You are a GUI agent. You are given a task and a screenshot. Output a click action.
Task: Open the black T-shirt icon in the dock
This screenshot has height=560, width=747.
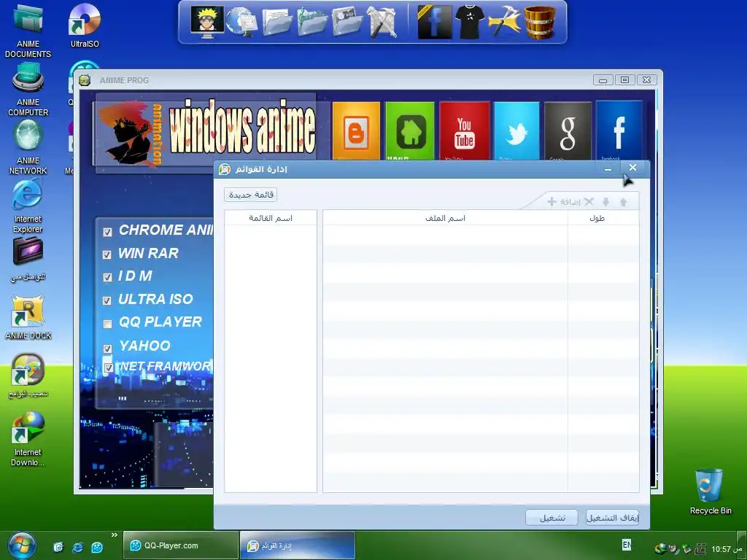469,22
